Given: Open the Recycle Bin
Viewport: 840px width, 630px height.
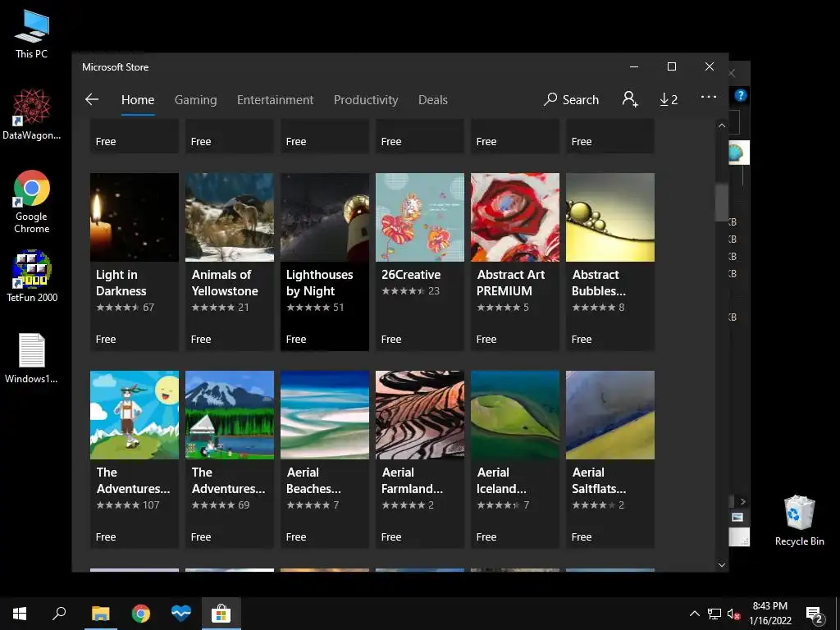Looking at the screenshot, I should click(x=799, y=521).
